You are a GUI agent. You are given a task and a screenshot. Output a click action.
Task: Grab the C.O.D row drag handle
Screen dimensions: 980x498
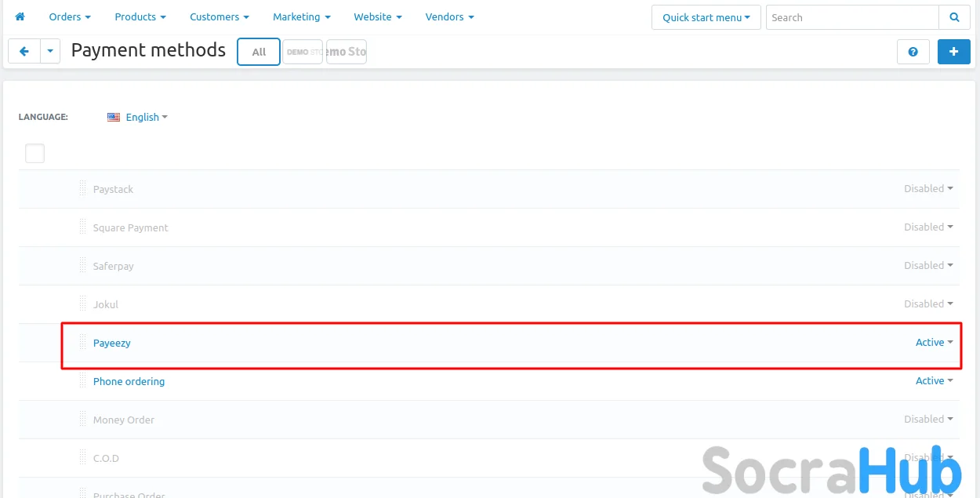coord(82,457)
